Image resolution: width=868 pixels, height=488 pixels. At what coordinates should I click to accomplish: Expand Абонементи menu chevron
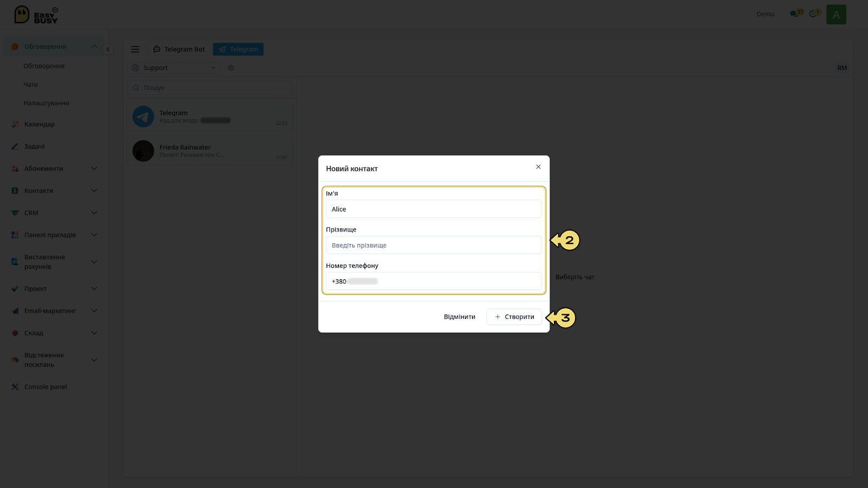tap(94, 169)
